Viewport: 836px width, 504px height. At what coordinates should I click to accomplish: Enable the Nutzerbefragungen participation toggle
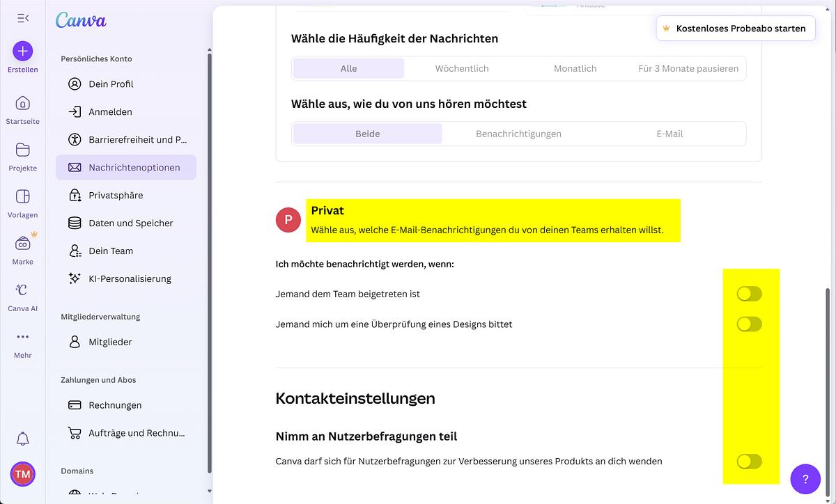[x=749, y=461]
